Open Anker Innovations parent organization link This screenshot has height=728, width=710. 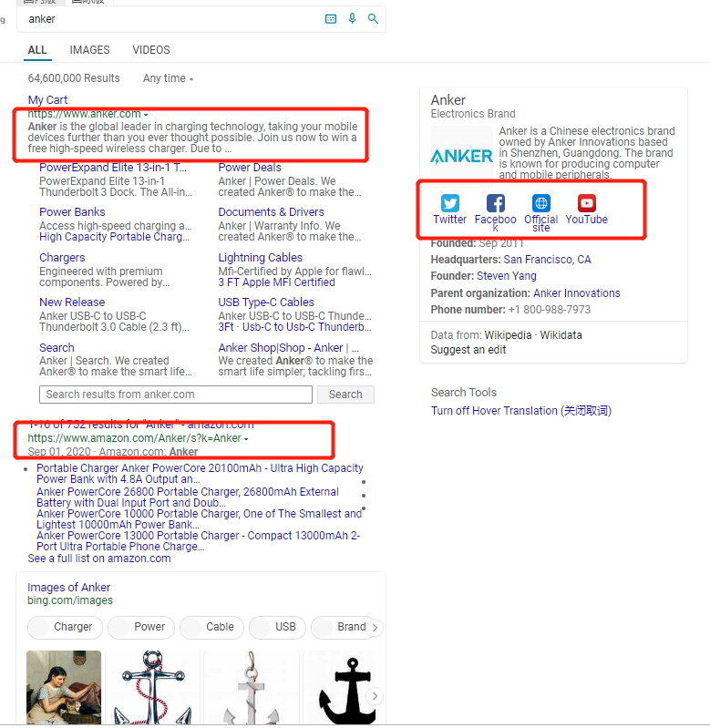577,293
